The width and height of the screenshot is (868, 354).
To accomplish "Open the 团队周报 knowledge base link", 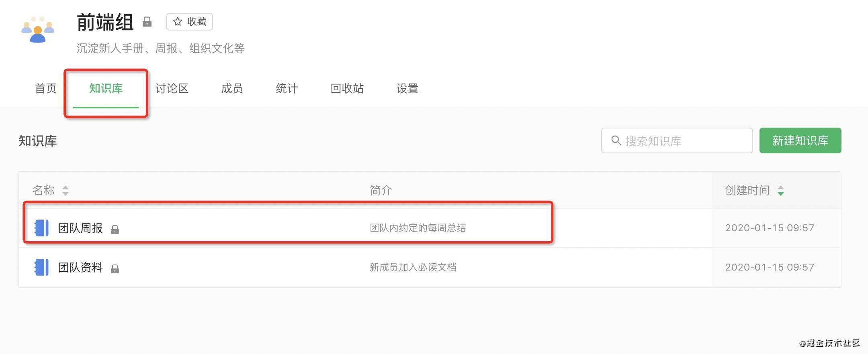I will coord(80,228).
